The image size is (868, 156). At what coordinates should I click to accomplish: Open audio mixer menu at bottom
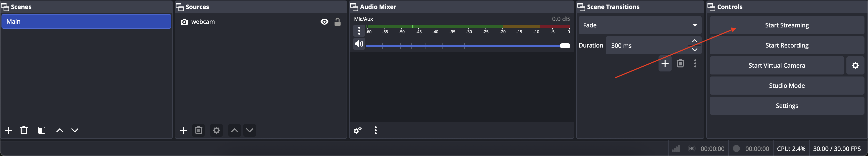[x=375, y=130]
